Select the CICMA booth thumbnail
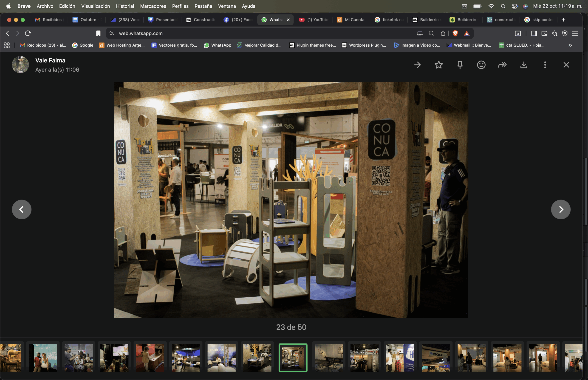 tap(436, 357)
